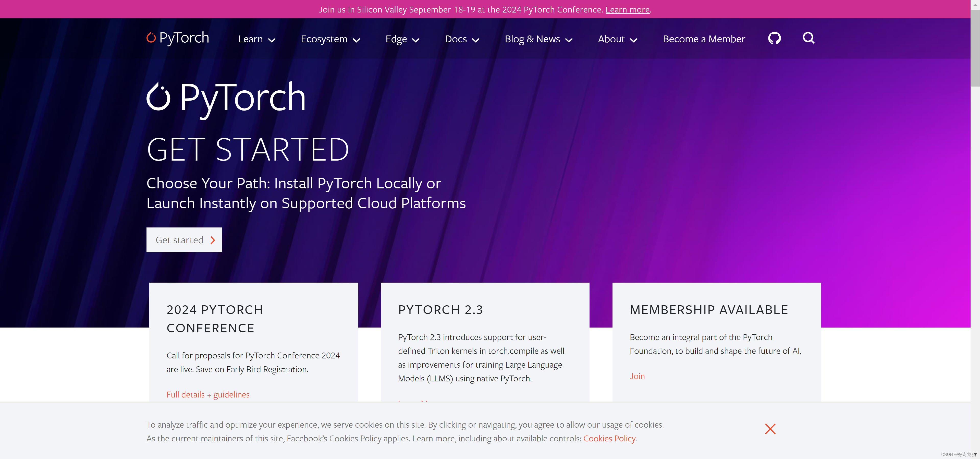
Task: Open the Cookies Policy link
Action: [x=609, y=438]
